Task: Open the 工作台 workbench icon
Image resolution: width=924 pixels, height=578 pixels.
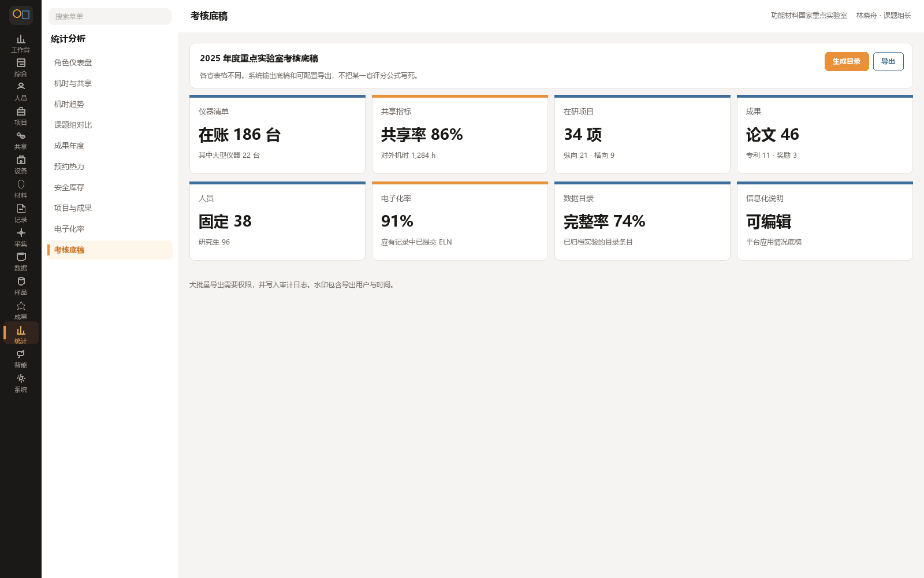Action: click(21, 44)
